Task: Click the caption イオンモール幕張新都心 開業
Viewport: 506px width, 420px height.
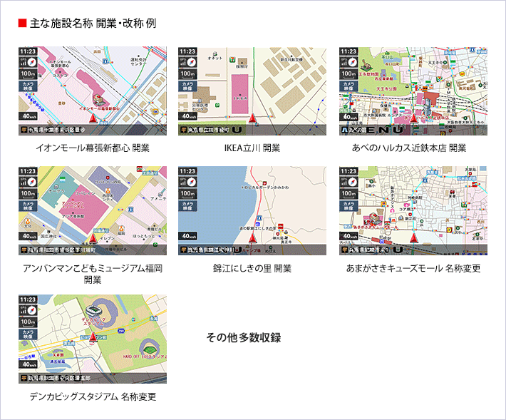Action: [93, 148]
